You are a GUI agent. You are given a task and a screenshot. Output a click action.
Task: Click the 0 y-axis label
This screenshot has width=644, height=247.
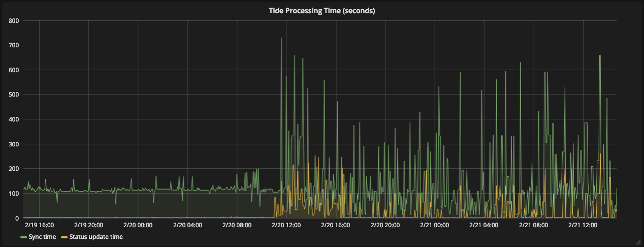click(17, 218)
